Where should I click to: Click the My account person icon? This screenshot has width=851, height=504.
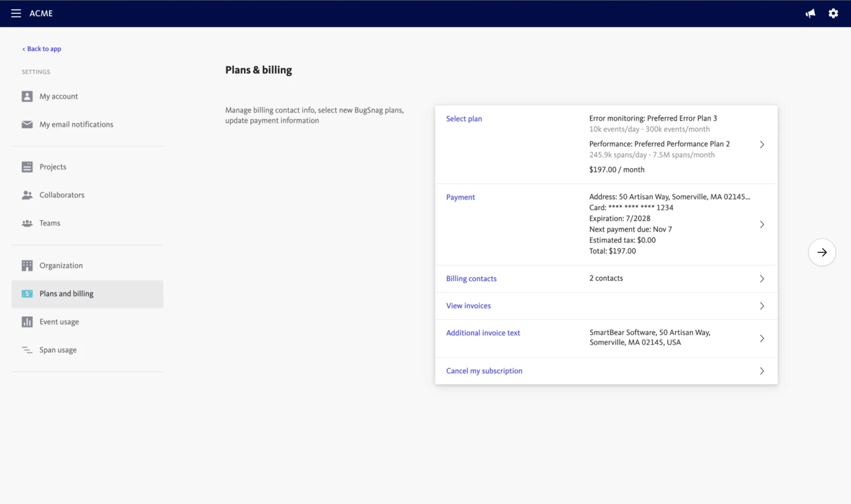point(27,96)
